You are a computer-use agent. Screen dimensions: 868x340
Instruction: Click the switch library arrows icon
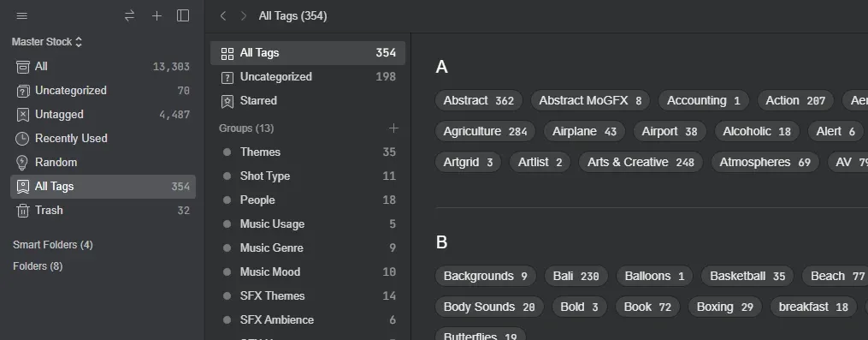129,16
